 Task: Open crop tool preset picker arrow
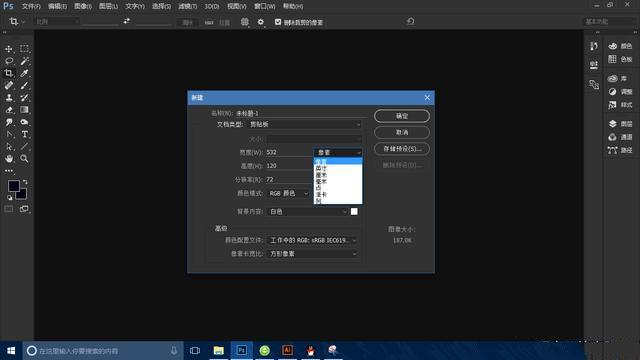pos(23,22)
